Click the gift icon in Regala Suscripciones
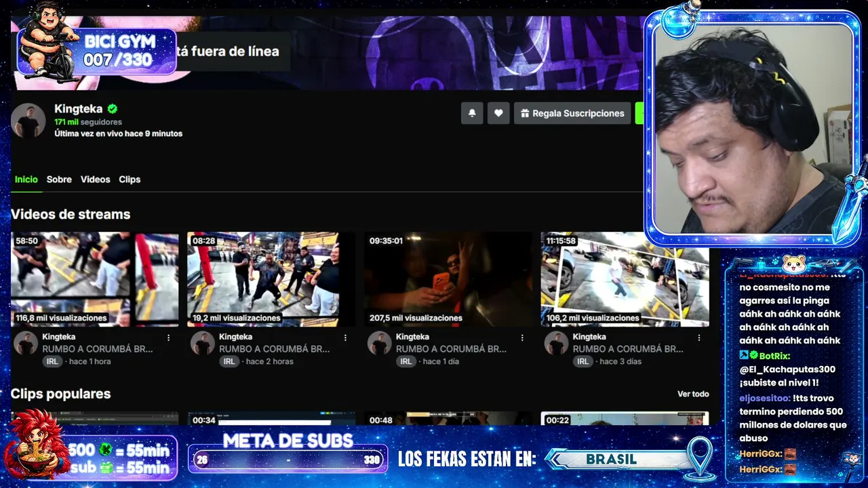868x488 pixels. [525, 113]
